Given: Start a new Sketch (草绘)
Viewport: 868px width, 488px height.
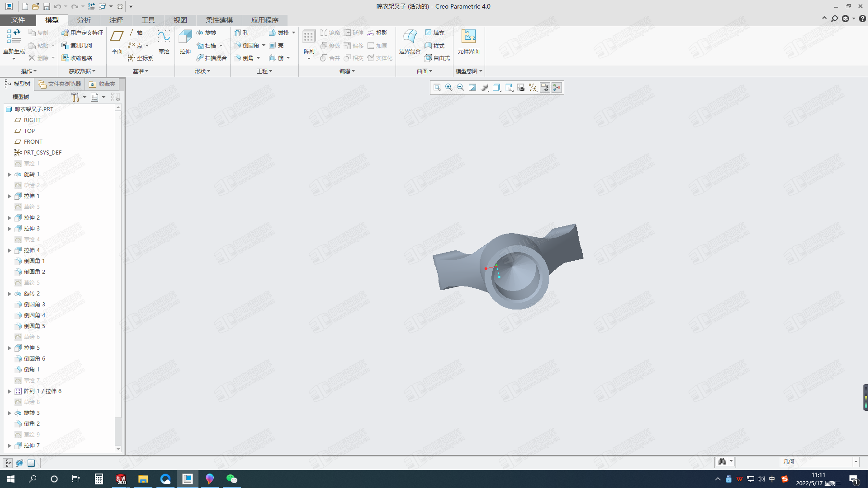Looking at the screenshot, I should coord(164,42).
